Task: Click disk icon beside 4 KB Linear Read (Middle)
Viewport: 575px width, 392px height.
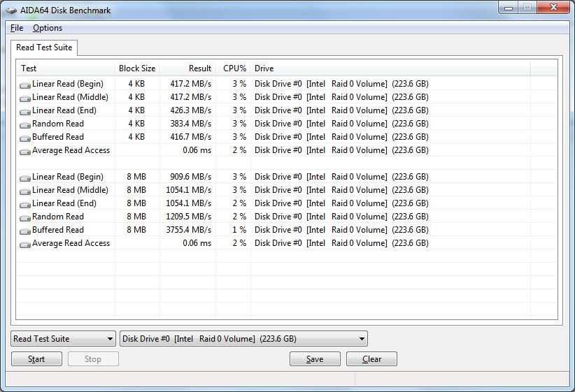Action: pyautogui.click(x=25, y=99)
